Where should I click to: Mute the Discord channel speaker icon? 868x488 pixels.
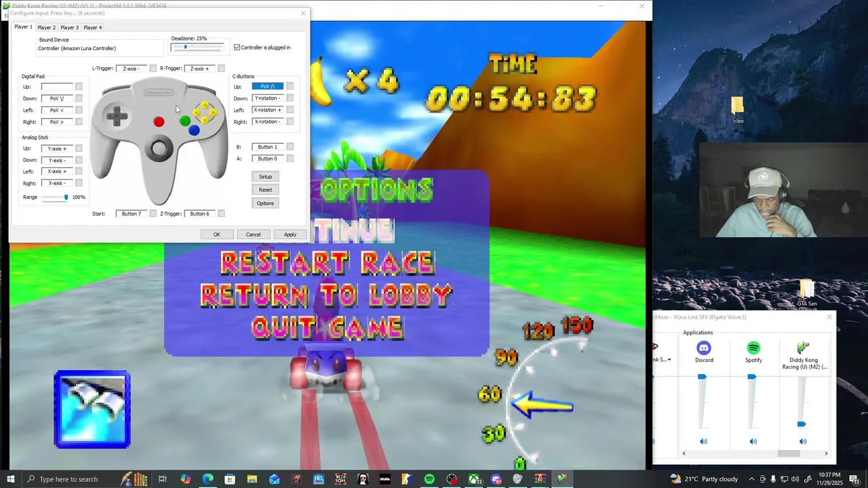(x=703, y=441)
